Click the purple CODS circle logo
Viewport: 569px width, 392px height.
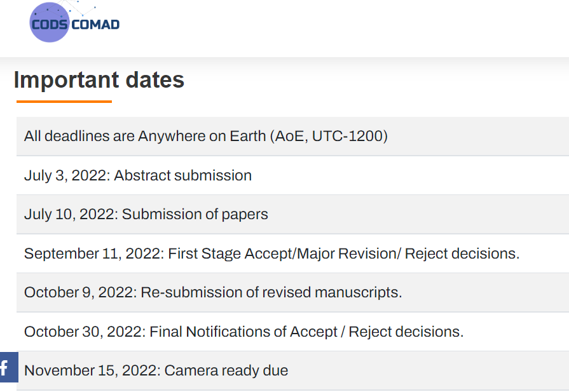click(49, 23)
